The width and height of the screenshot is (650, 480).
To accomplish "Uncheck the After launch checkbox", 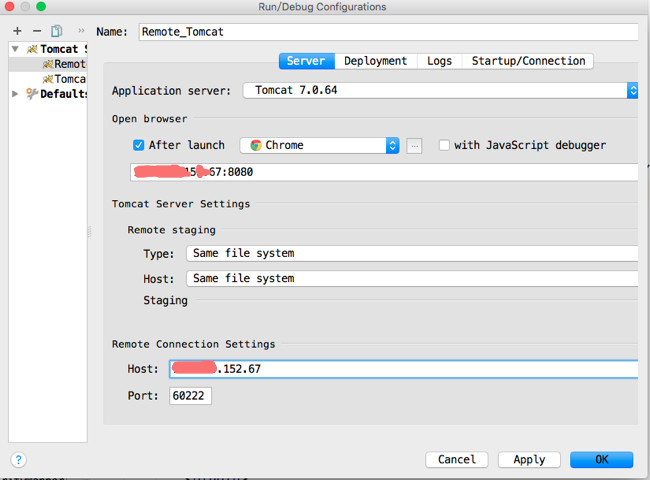I will (x=139, y=145).
